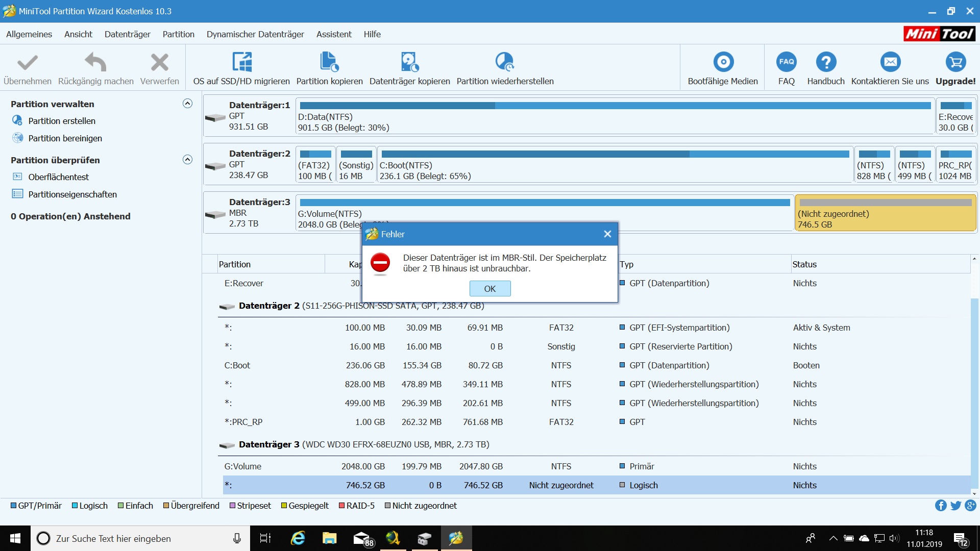Click the Bootfähige Medien disc icon
This screenshot has width=980, height=551.
[x=723, y=62]
